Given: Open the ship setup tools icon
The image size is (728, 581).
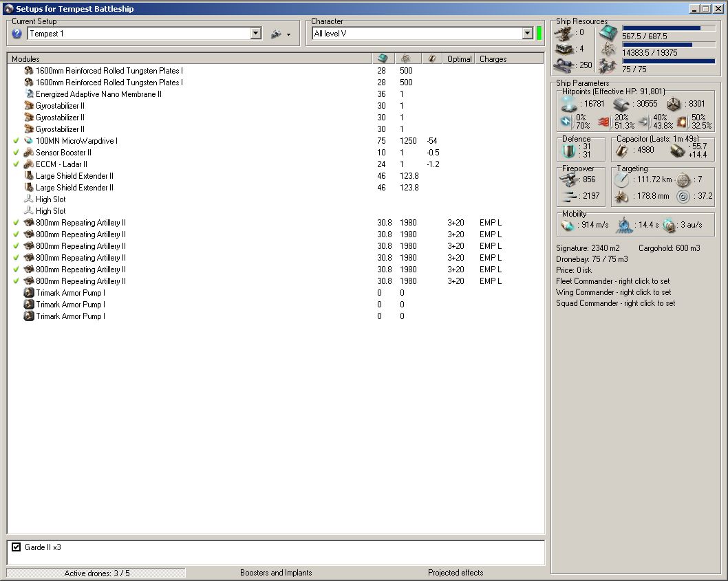Looking at the screenshot, I should 276,34.
